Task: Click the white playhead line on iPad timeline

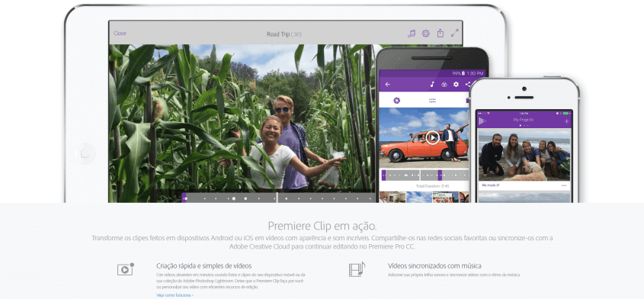Action: coord(277,198)
